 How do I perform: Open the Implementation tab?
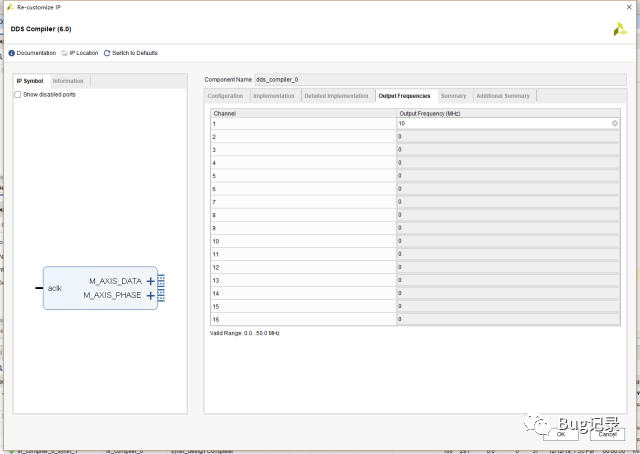click(x=273, y=96)
